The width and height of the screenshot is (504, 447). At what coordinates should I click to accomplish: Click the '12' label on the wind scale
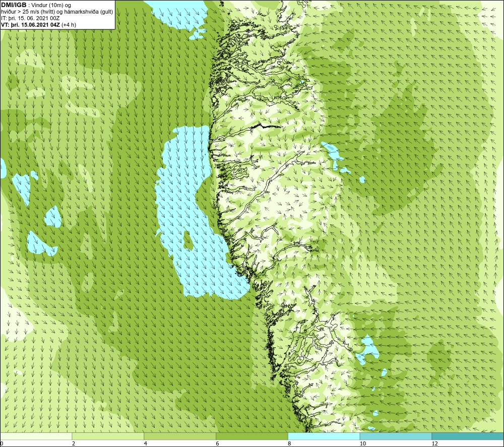coord(435,443)
